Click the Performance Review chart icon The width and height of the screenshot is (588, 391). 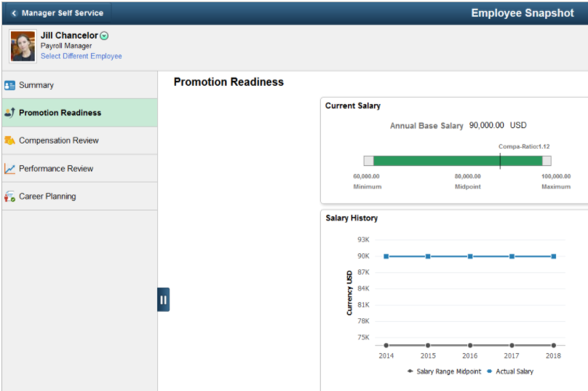coord(10,169)
